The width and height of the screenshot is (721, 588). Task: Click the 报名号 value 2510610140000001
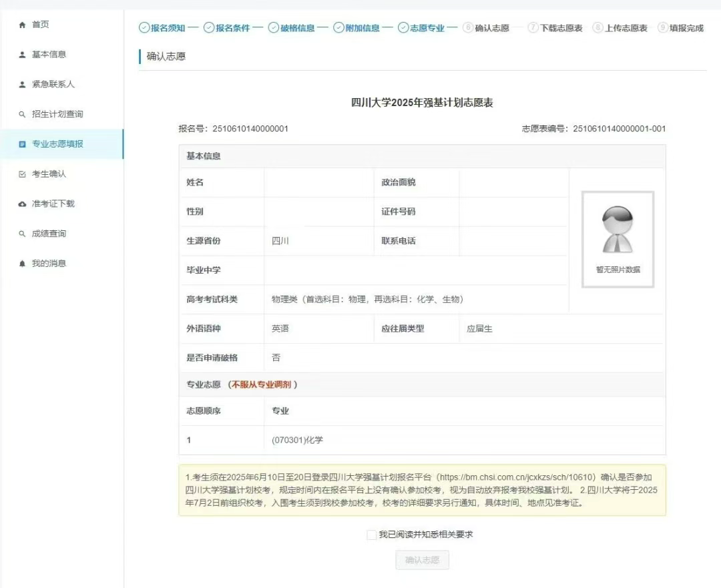[x=250, y=129]
